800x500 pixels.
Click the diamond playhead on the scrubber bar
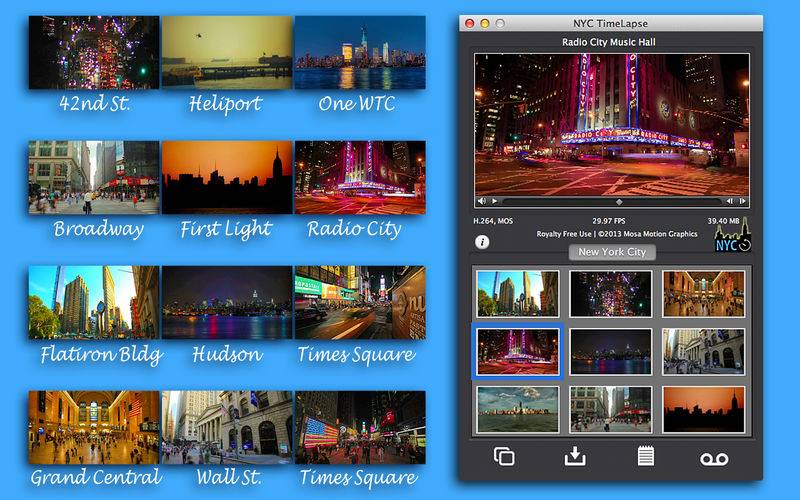[619, 202]
